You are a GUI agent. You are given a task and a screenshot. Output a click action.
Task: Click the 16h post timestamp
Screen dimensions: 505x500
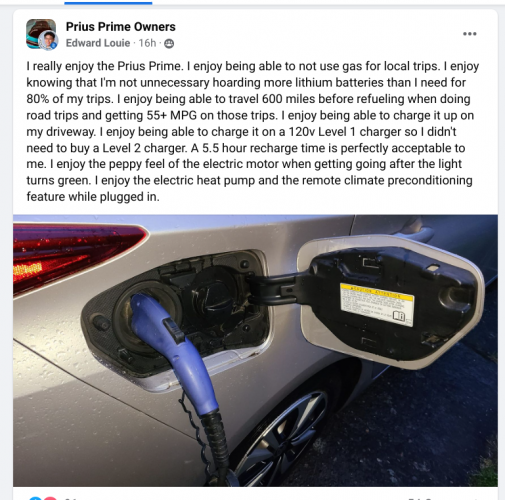click(147, 43)
